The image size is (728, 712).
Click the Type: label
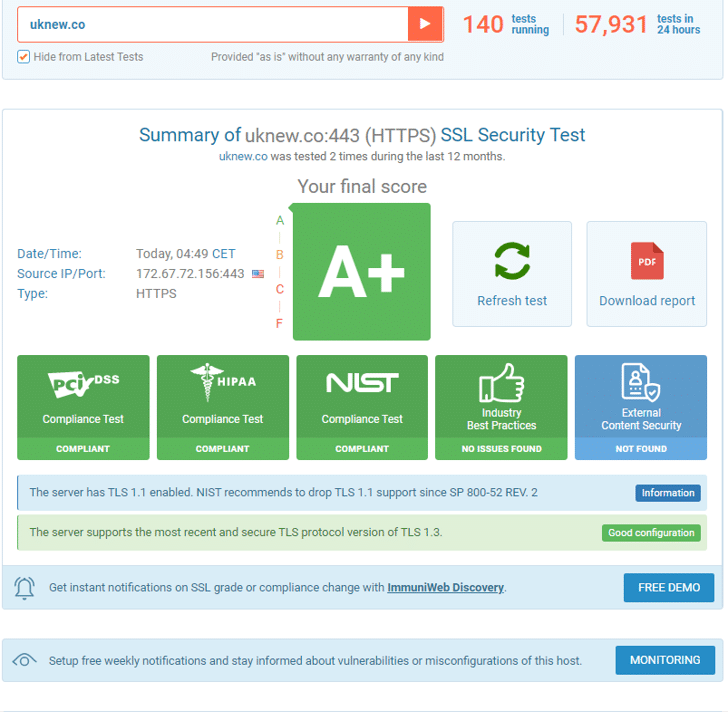(x=32, y=294)
